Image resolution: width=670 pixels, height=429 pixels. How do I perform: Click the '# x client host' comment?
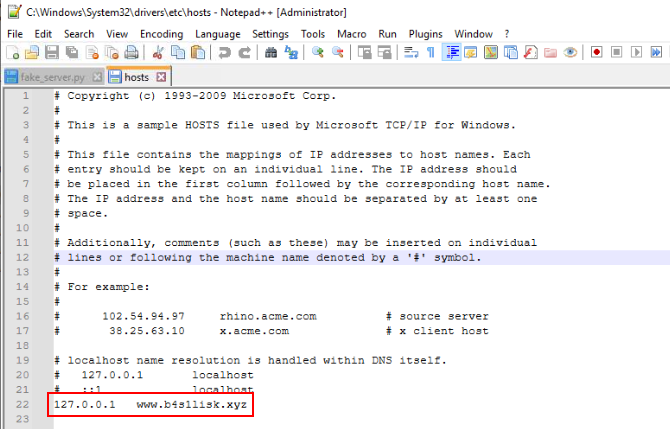coord(437,331)
